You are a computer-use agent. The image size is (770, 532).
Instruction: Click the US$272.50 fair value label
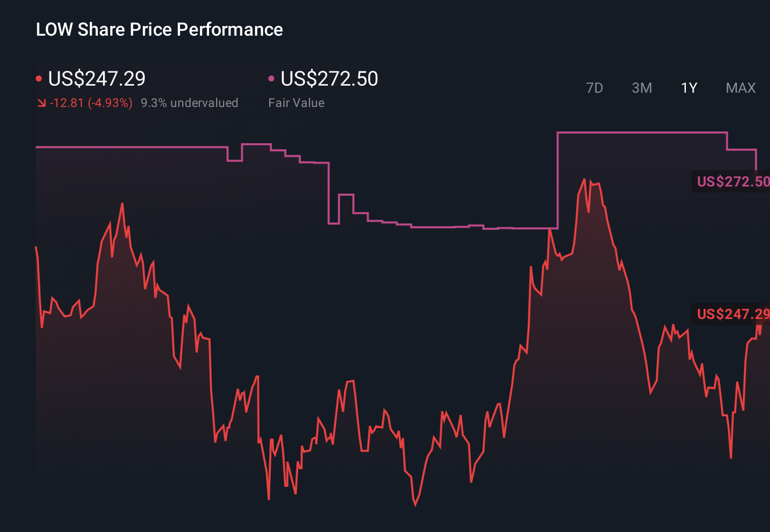pos(732,181)
